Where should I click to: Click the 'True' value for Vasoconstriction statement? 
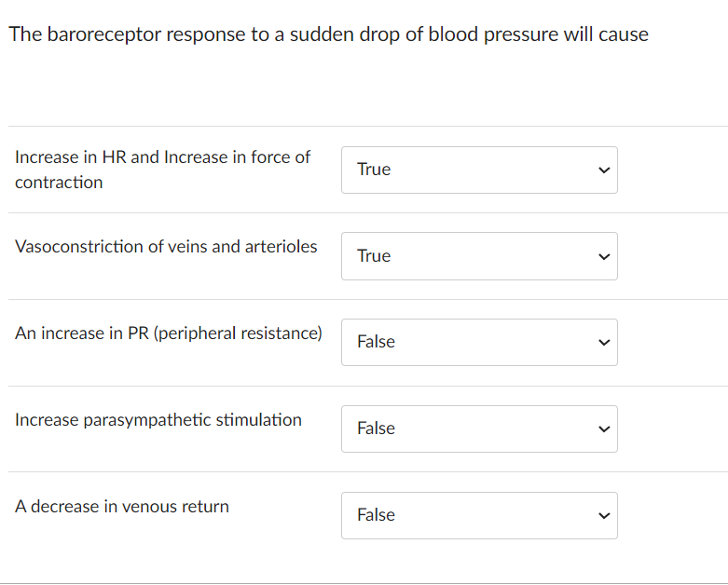(374, 256)
